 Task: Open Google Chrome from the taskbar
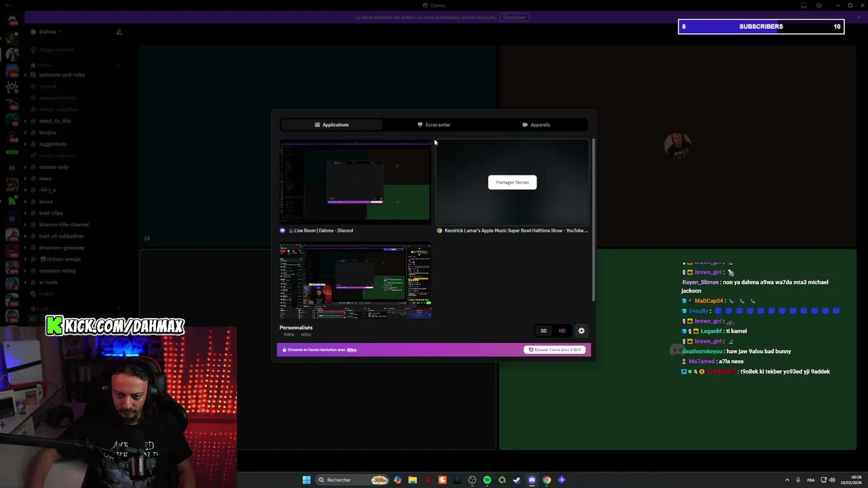point(547,480)
